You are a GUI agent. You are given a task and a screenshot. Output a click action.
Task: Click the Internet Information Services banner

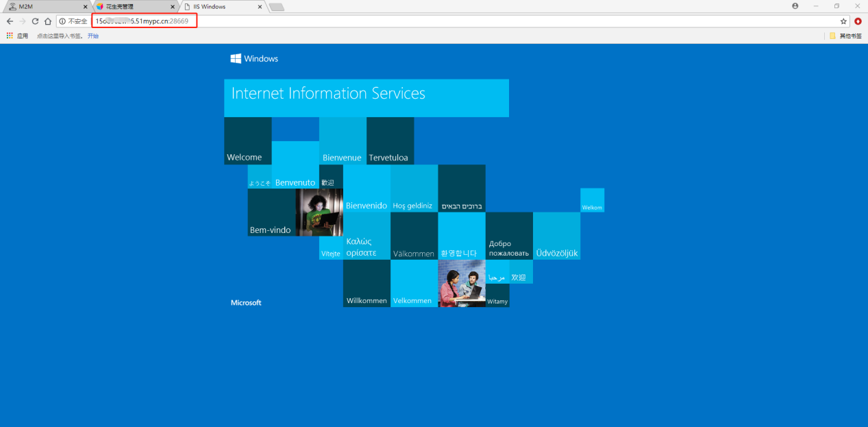pos(367,98)
